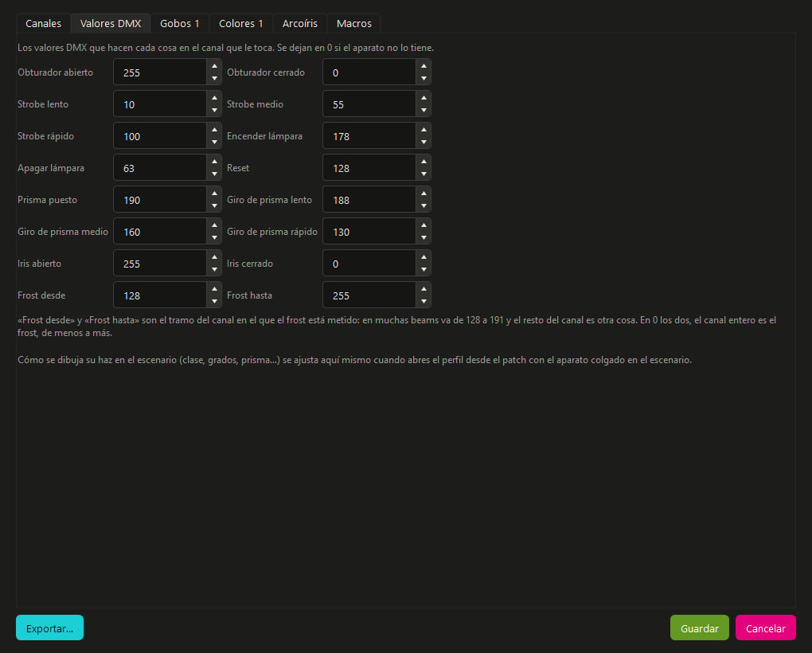Save the profile with Guardar

[x=700, y=628]
